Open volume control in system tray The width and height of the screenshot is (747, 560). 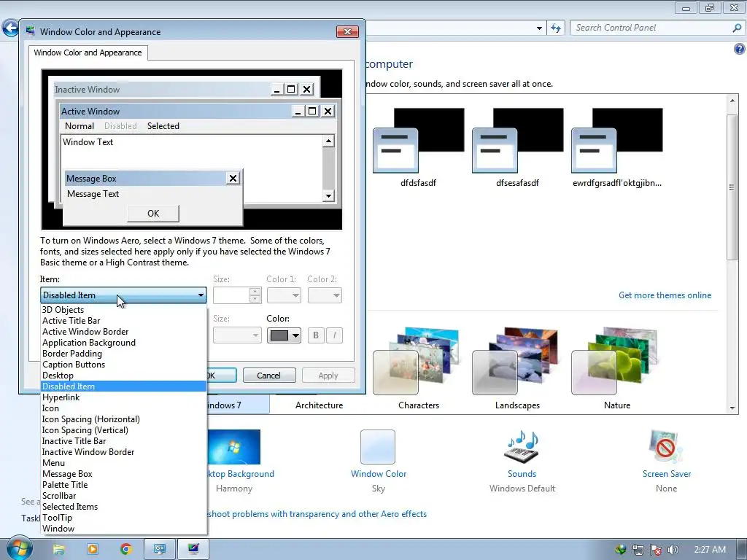(x=673, y=550)
